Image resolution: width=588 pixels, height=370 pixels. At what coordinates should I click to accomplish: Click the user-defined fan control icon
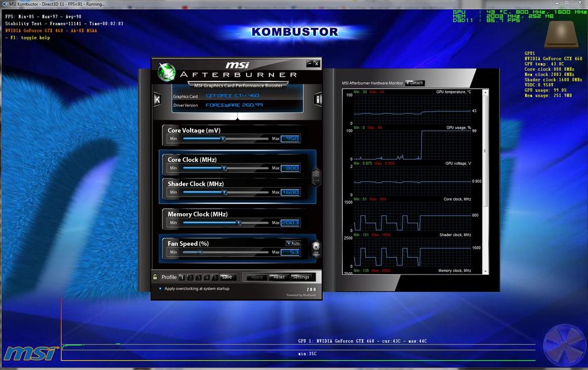(x=316, y=249)
